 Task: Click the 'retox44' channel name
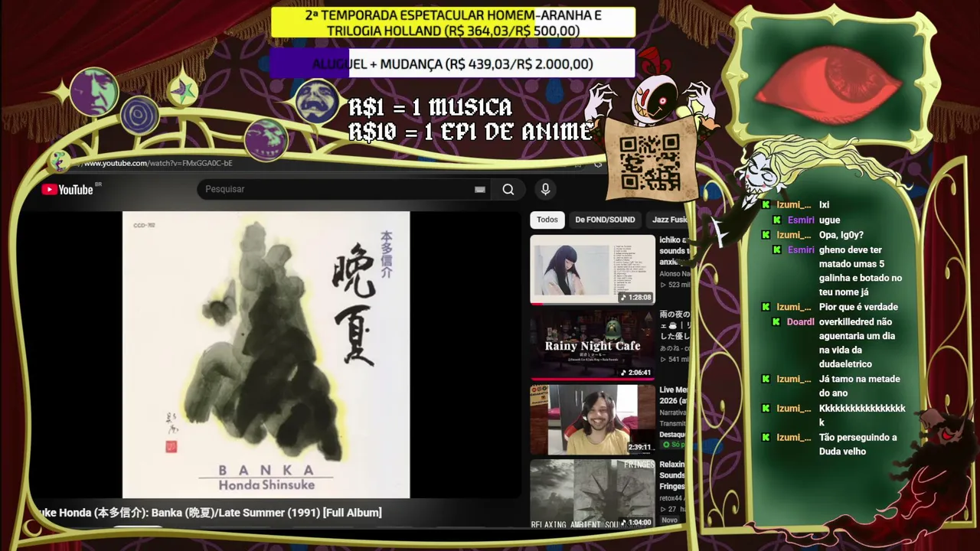click(x=674, y=497)
